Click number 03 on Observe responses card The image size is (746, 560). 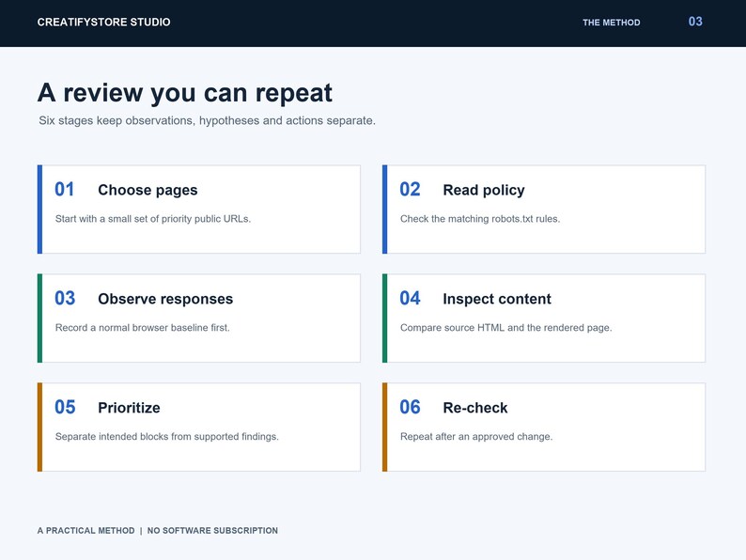pos(65,298)
